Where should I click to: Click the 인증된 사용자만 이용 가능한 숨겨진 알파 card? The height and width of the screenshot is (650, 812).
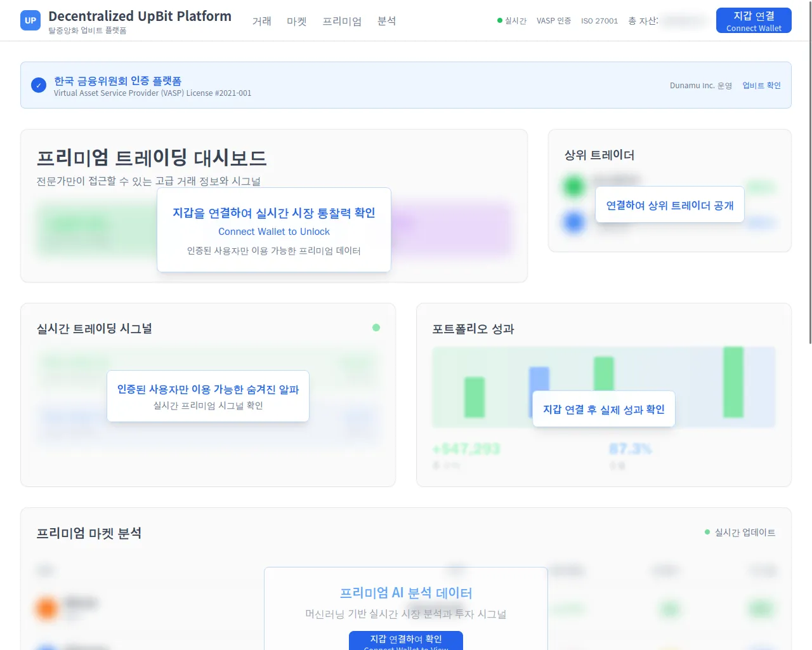[x=208, y=396]
